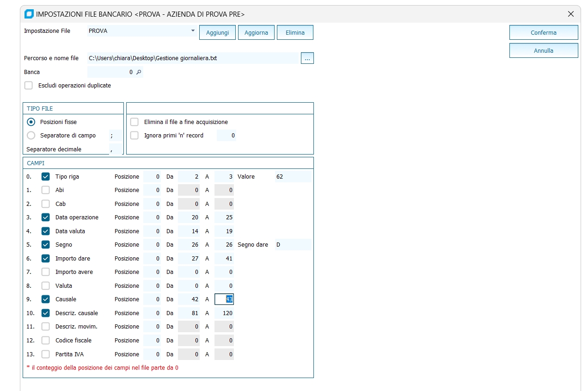This screenshot has height=391, width=588.
Task: Click the Segno dare value field
Action: 293,245
